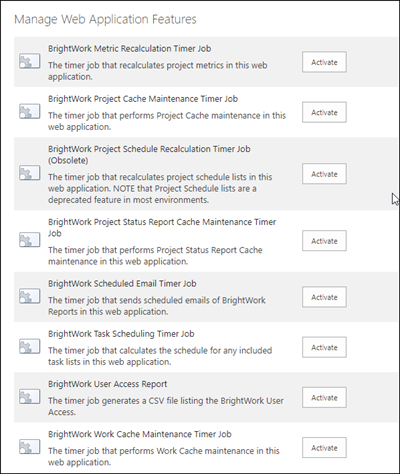Click the Task Scheduling Timer Job feature icon
Screen dimensions: 400x474
tap(30, 347)
